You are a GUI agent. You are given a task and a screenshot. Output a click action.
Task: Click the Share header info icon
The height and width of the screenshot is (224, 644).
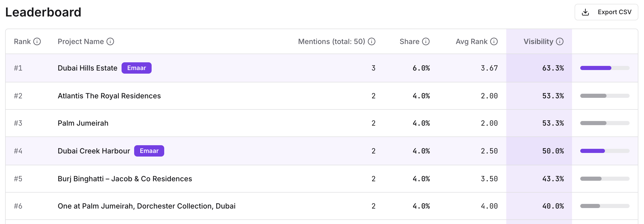click(x=426, y=41)
